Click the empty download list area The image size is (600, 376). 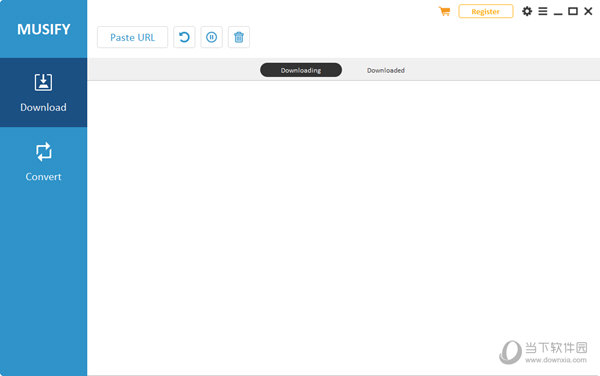344,228
